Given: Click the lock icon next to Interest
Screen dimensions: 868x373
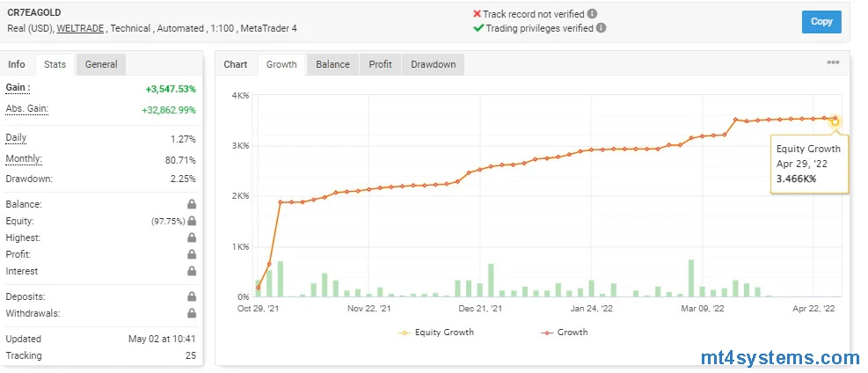Looking at the screenshot, I should pyautogui.click(x=192, y=272).
